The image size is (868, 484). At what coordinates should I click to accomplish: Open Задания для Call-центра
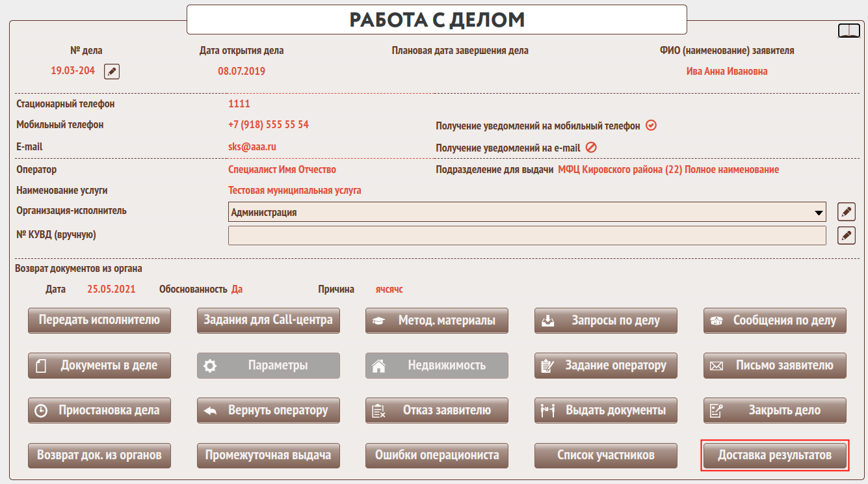click(x=268, y=320)
